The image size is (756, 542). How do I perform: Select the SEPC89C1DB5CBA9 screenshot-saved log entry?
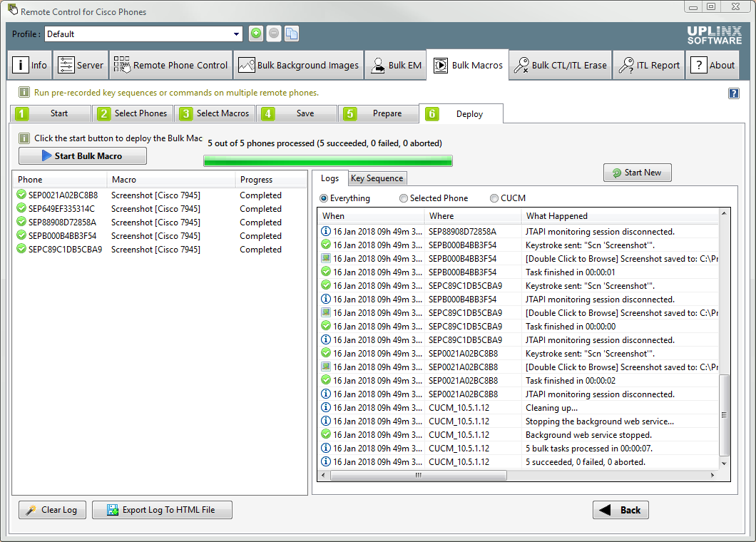click(x=519, y=313)
